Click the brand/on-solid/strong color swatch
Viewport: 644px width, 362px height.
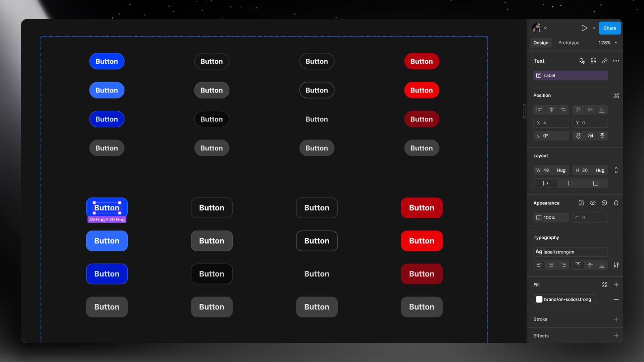[539, 299]
